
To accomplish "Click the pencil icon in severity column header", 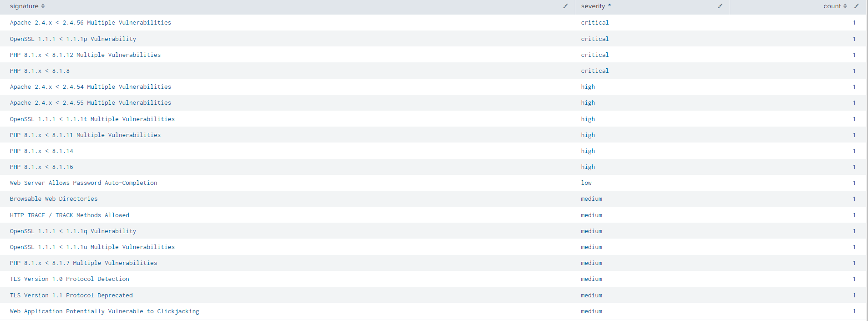I will (720, 6).
